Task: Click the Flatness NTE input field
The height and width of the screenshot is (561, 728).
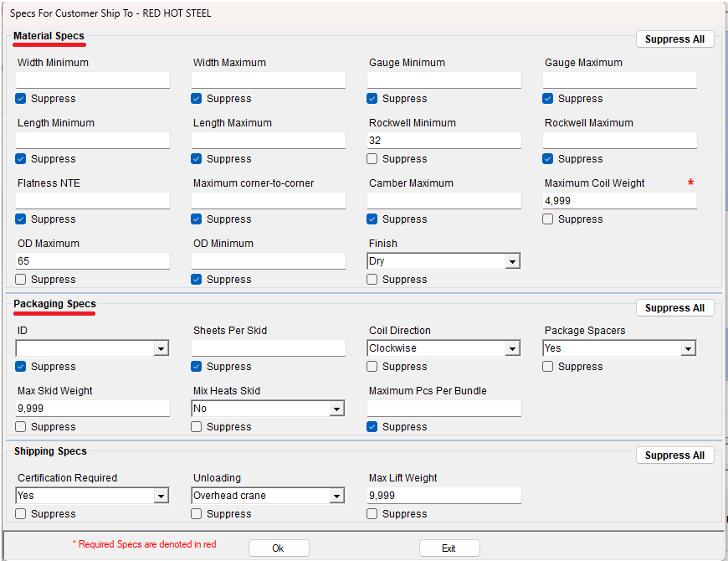Action: click(x=93, y=201)
